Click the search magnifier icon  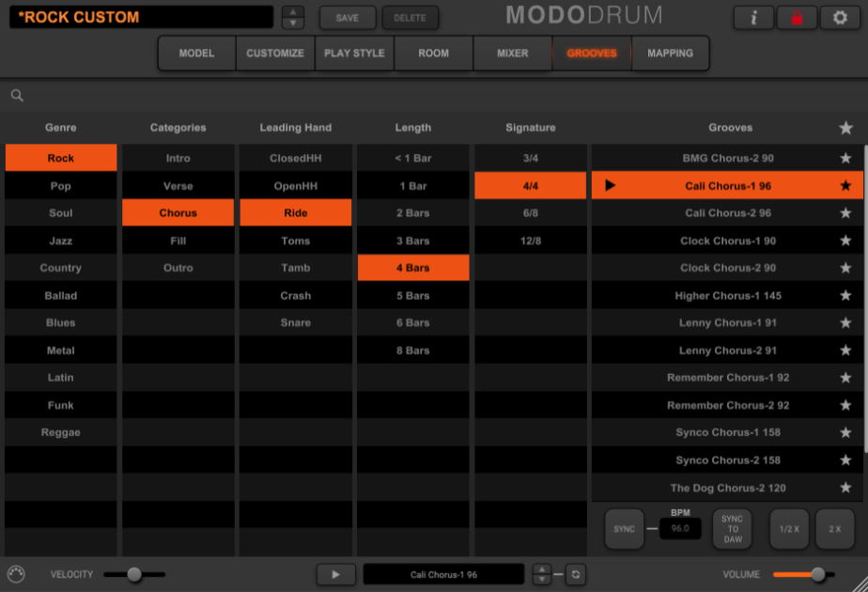tap(17, 95)
